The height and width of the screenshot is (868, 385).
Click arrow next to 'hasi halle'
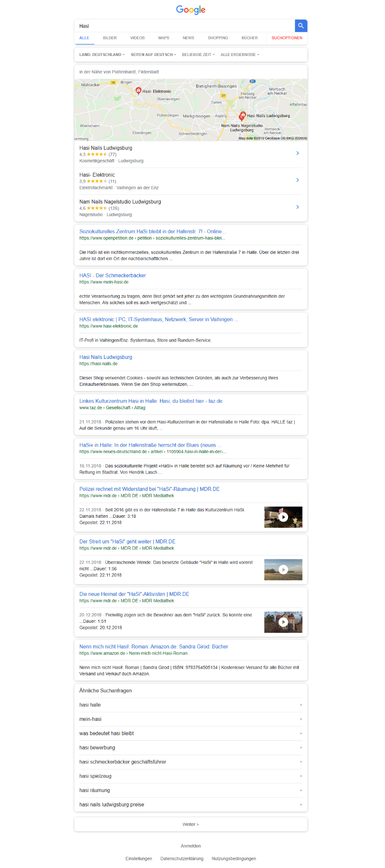pyautogui.click(x=301, y=705)
